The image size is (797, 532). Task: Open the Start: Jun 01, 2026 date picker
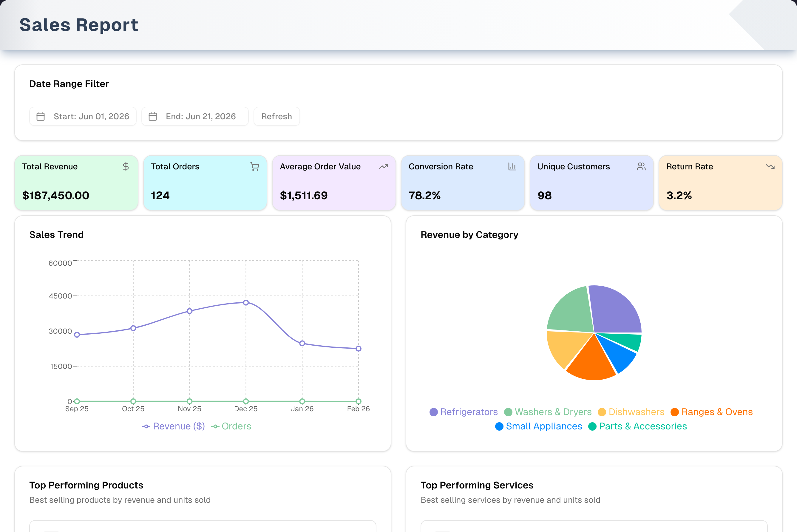pyautogui.click(x=83, y=116)
